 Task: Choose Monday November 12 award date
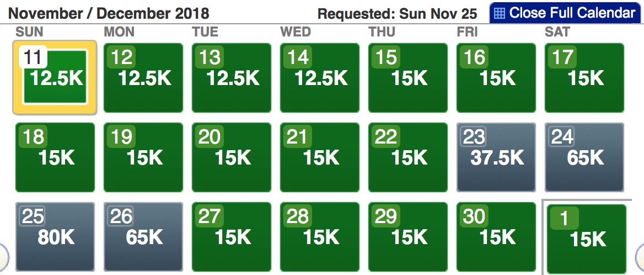click(143, 77)
